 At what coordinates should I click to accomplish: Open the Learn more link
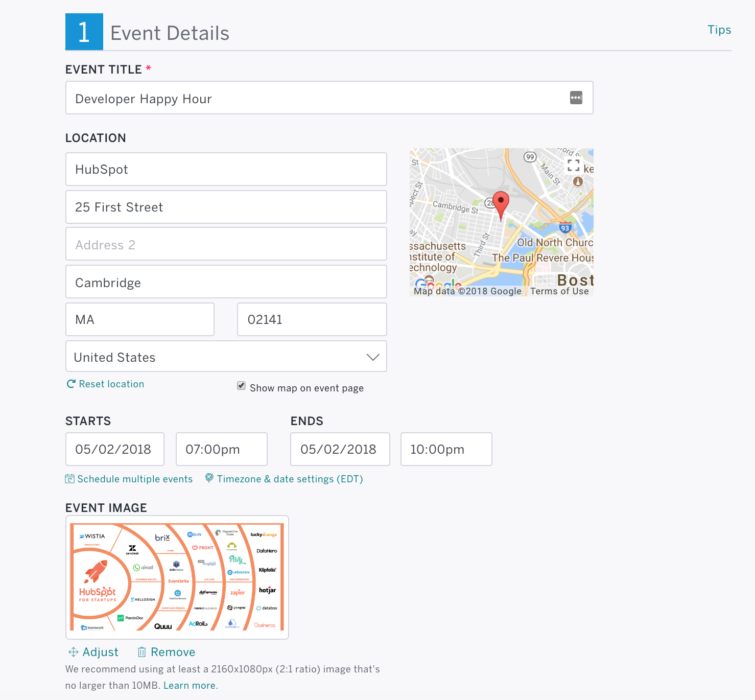[189, 685]
